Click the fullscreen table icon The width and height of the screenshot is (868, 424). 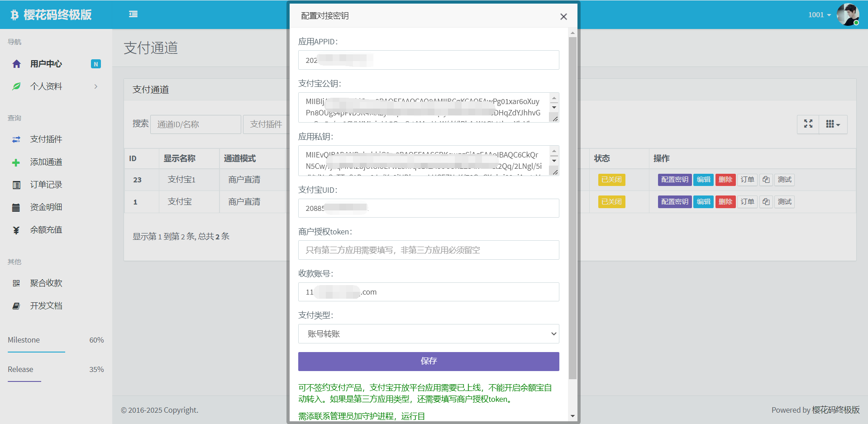pyautogui.click(x=808, y=124)
